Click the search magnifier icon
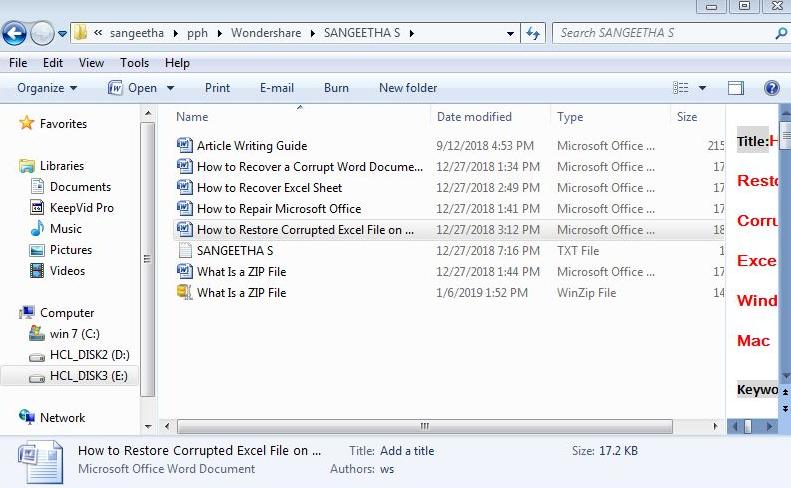Screen dimensions: 791x488 [781, 33]
